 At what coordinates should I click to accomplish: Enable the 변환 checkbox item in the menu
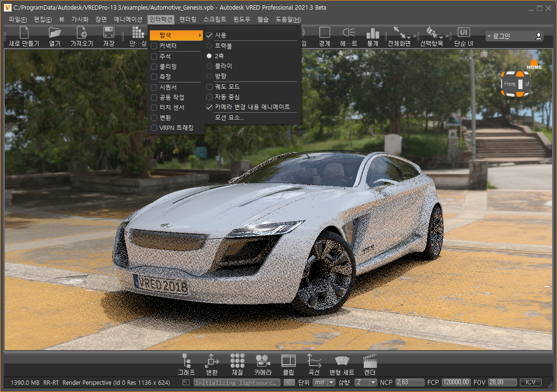pos(154,118)
